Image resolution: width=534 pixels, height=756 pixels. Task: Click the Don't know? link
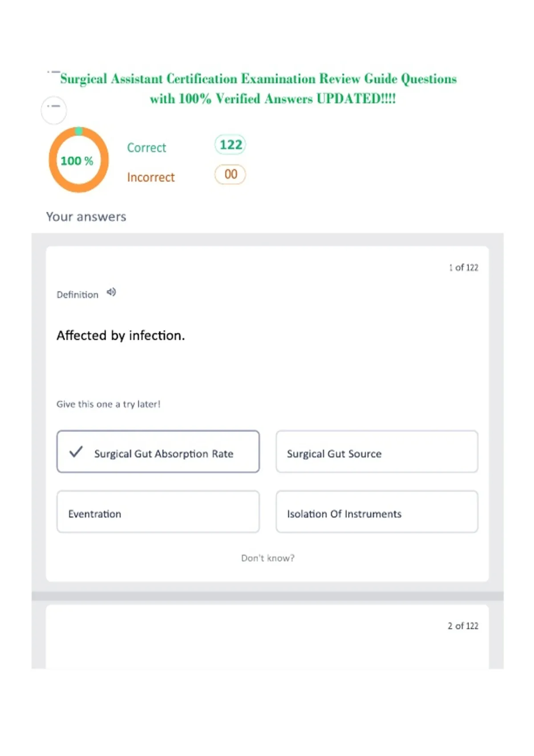(268, 558)
